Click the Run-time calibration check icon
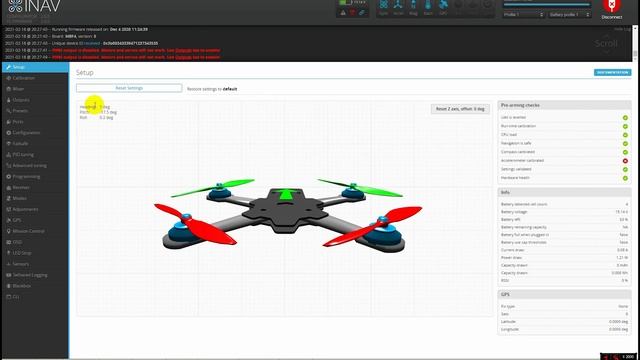Viewport: 640px width, 360px height. pyautogui.click(x=625, y=126)
